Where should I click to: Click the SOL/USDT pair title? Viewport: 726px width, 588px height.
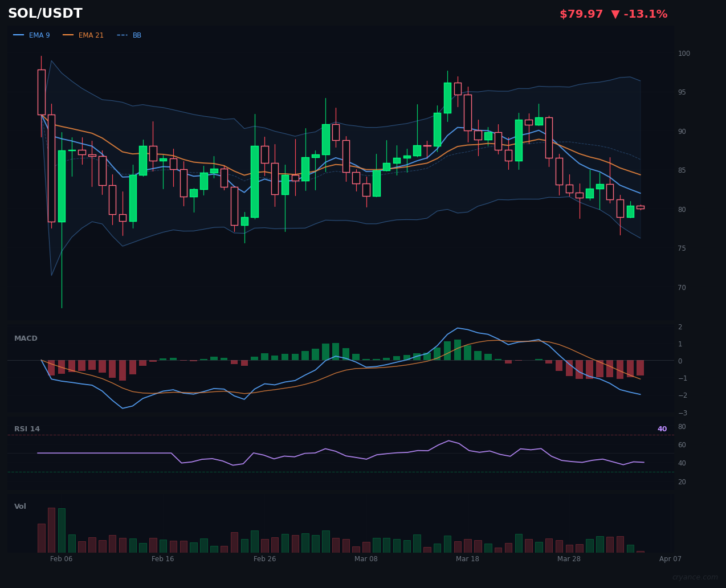click(45, 14)
